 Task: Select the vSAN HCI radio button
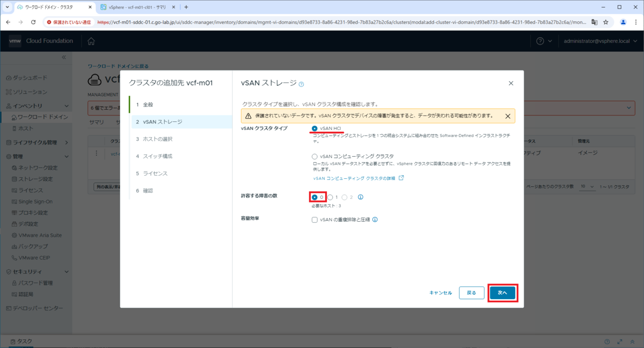314,128
